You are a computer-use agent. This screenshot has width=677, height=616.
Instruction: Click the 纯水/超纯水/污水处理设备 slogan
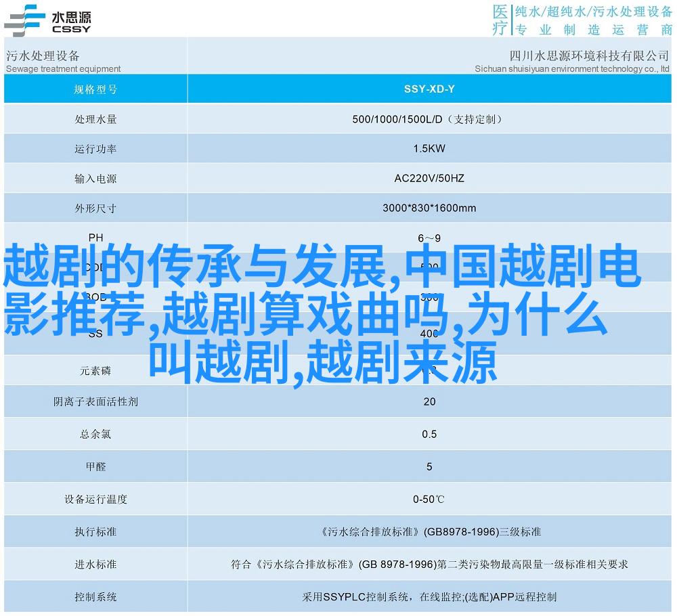coord(593,12)
